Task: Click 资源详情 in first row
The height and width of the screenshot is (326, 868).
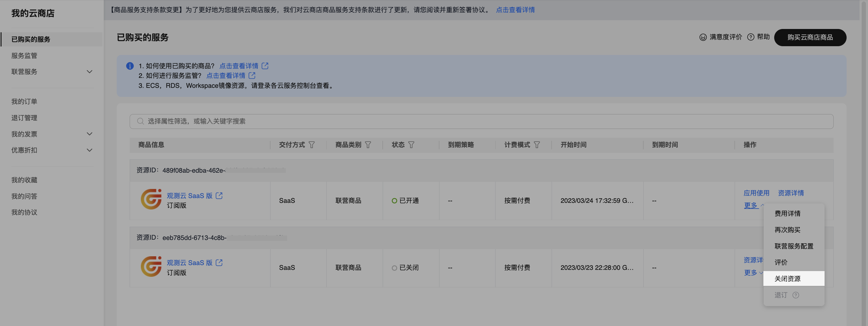Action: [790, 193]
